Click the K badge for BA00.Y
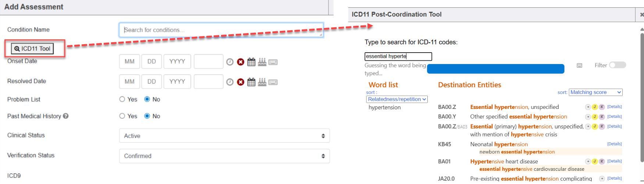 click(602, 117)
